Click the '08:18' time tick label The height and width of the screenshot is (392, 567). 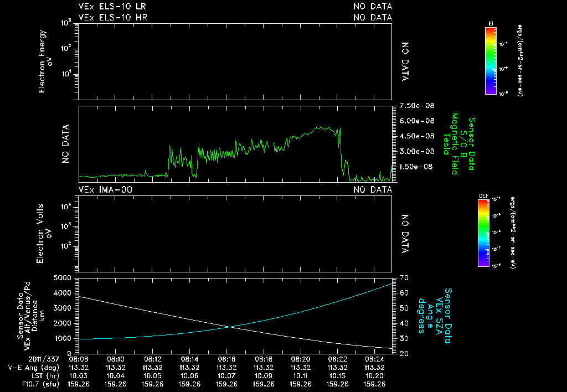264,359
